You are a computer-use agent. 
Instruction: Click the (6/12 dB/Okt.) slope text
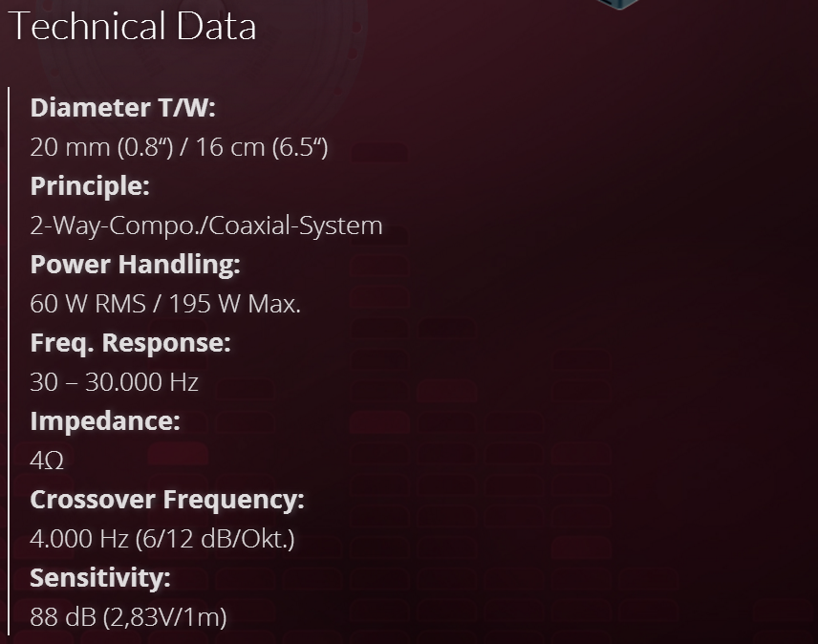(x=215, y=540)
